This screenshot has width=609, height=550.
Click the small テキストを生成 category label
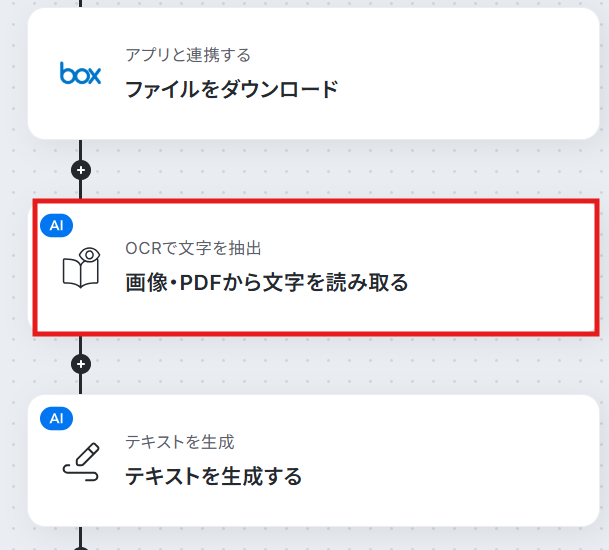tap(180, 442)
